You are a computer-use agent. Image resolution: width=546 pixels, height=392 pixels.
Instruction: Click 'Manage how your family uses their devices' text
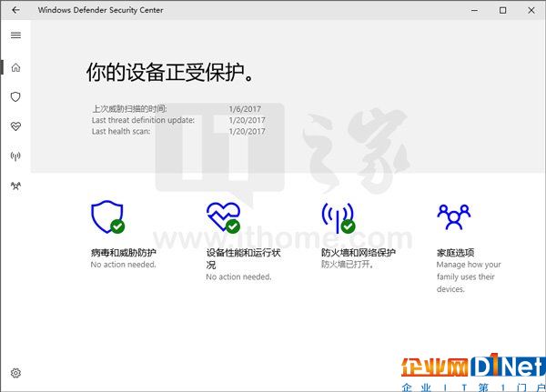pyautogui.click(x=469, y=276)
